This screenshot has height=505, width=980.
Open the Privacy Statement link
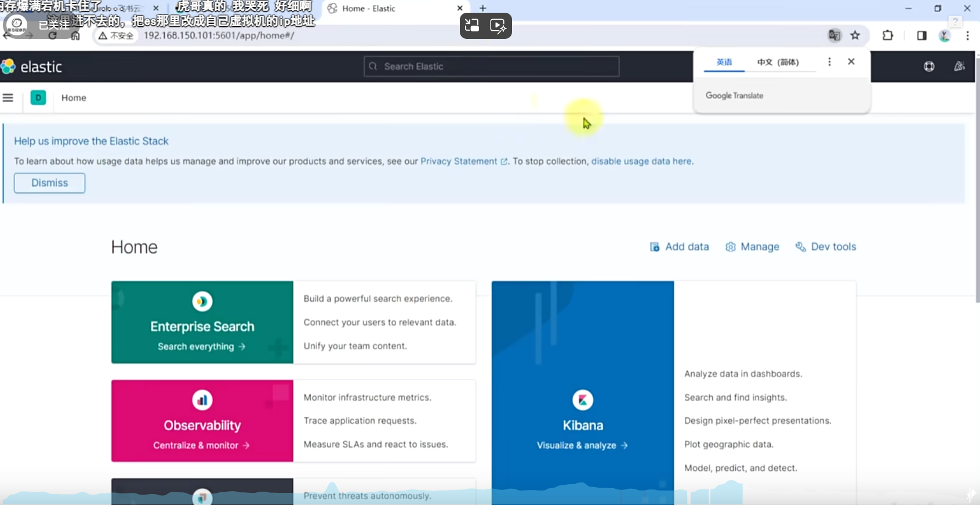tap(463, 161)
